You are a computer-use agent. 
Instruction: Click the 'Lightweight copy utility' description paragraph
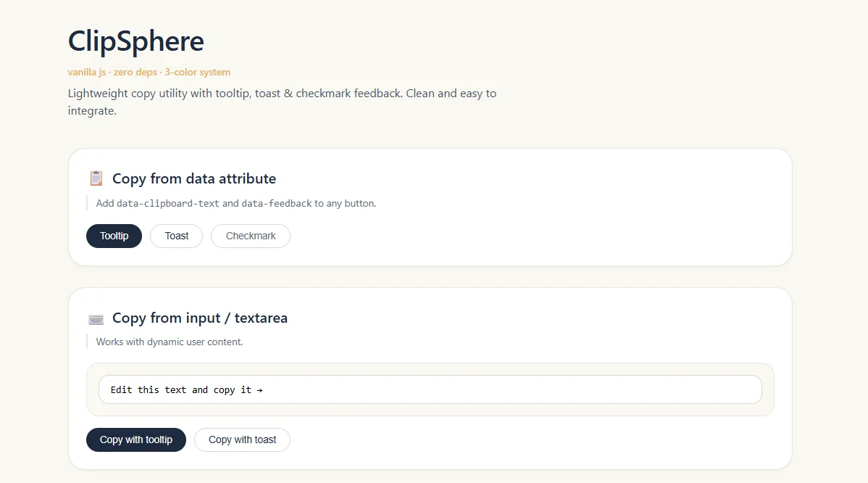click(x=283, y=102)
